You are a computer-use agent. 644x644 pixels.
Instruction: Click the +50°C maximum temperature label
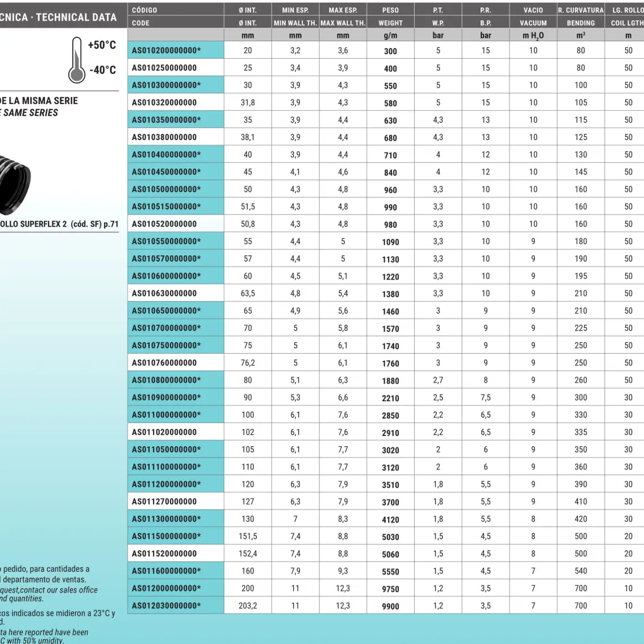tap(102, 45)
